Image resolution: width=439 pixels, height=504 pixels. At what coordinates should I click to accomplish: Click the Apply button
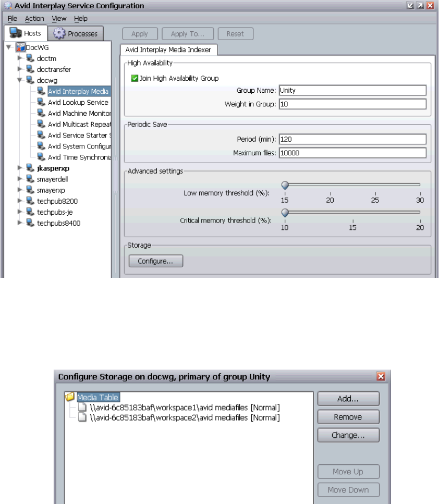(140, 34)
